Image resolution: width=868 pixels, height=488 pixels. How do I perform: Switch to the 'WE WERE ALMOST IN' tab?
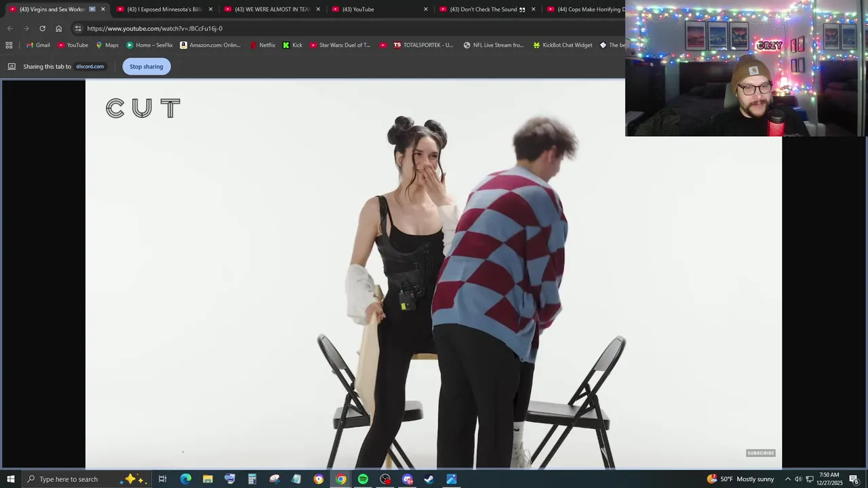tap(272, 9)
